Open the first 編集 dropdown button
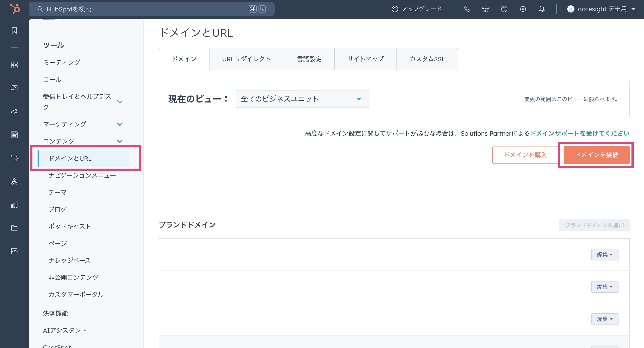 604,255
